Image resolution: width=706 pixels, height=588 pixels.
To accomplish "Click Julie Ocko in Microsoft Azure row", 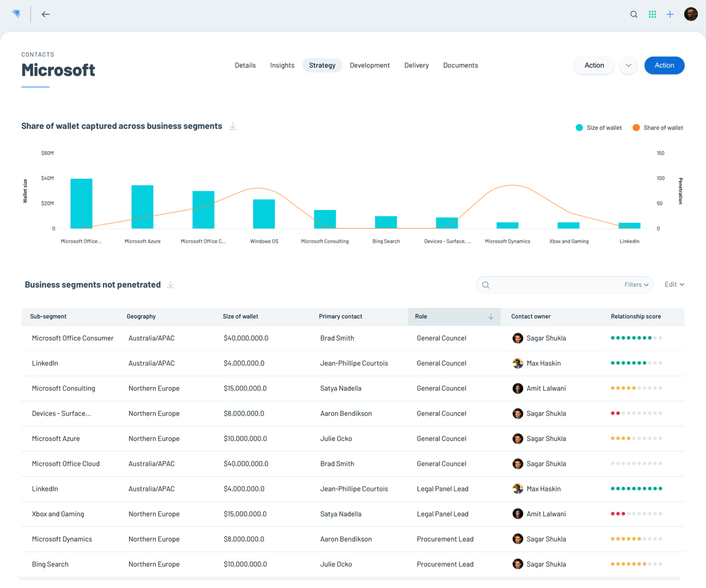I will pos(336,439).
